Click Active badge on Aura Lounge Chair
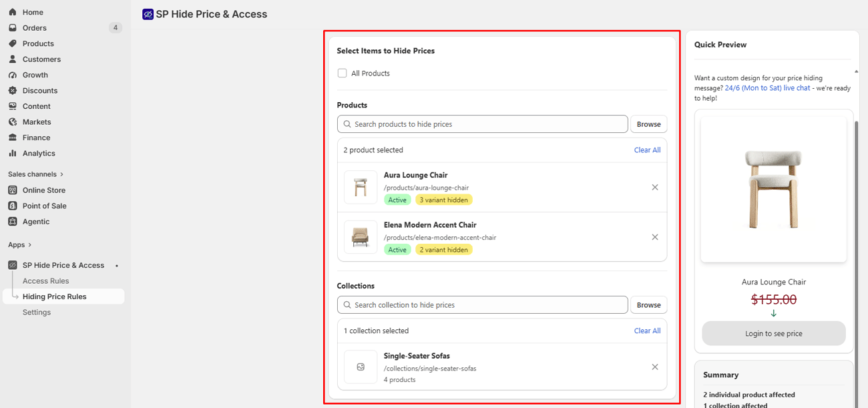 [397, 200]
